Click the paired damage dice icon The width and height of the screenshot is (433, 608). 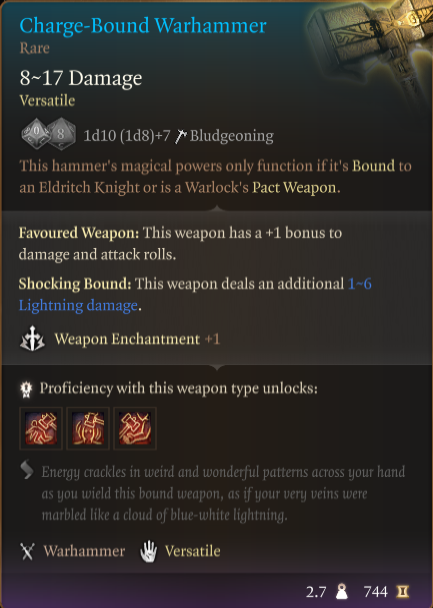coord(48,134)
